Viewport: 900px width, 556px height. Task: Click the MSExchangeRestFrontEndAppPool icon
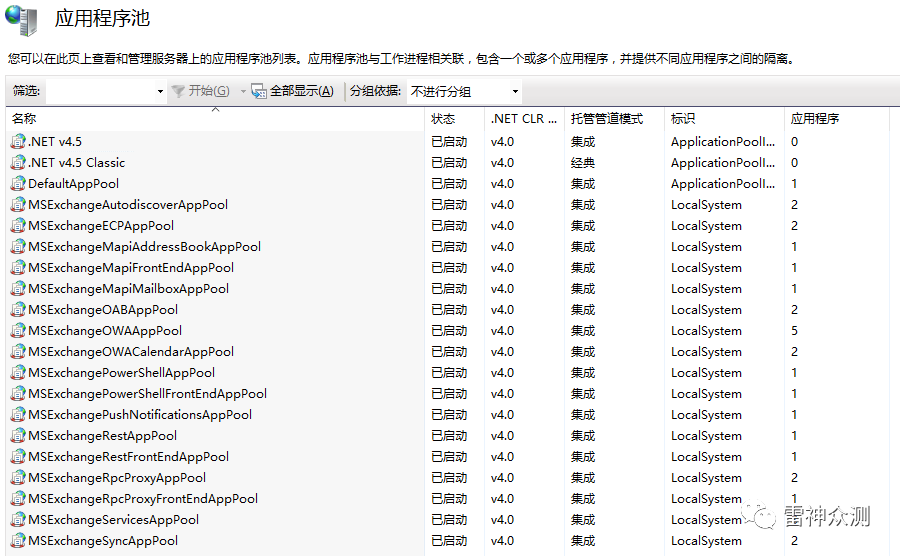pyautogui.click(x=18, y=456)
